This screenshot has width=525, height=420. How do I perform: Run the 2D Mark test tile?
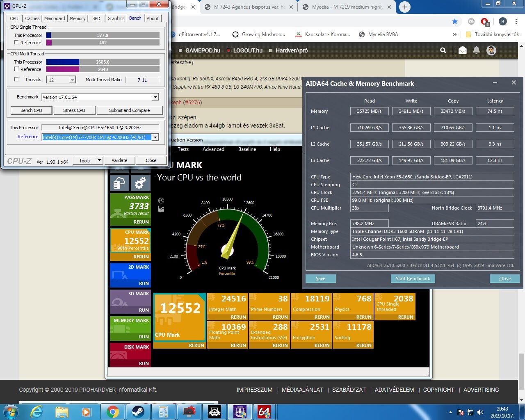(130, 275)
